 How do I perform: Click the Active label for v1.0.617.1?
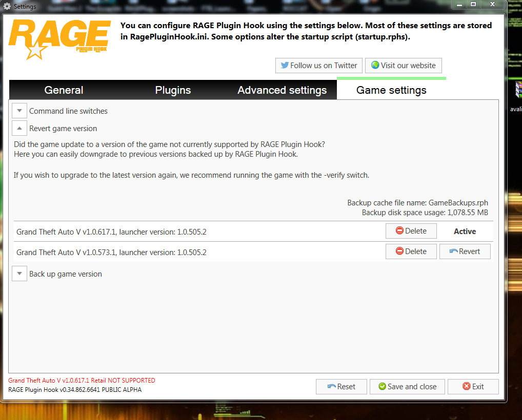pos(465,232)
